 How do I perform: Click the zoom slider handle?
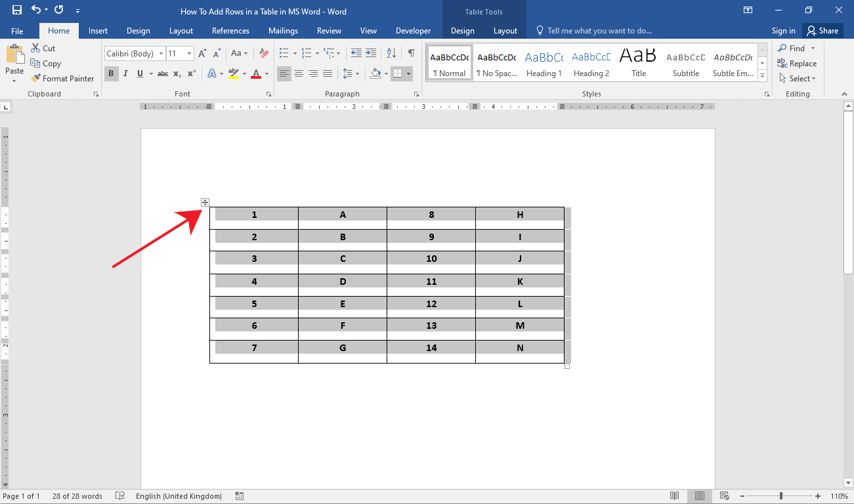click(x=781, y=496)
